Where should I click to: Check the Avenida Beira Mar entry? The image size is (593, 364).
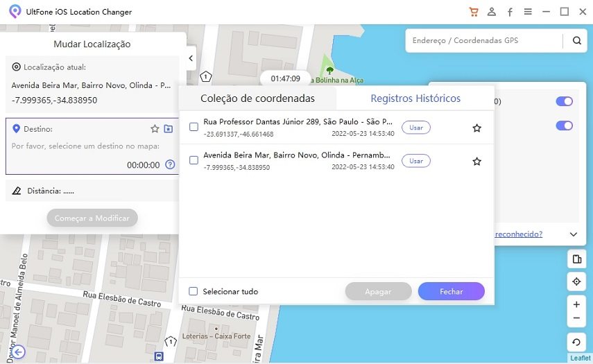click(194, 160)
